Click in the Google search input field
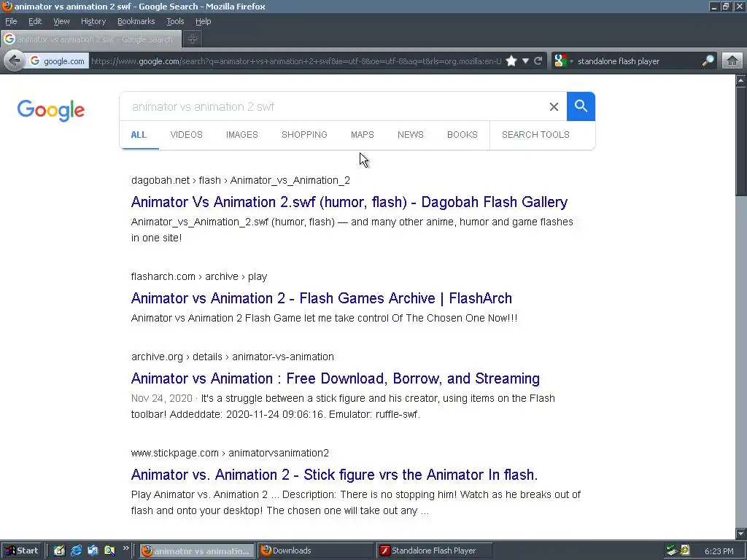This screenshot has height=560, width=747. 333,106
